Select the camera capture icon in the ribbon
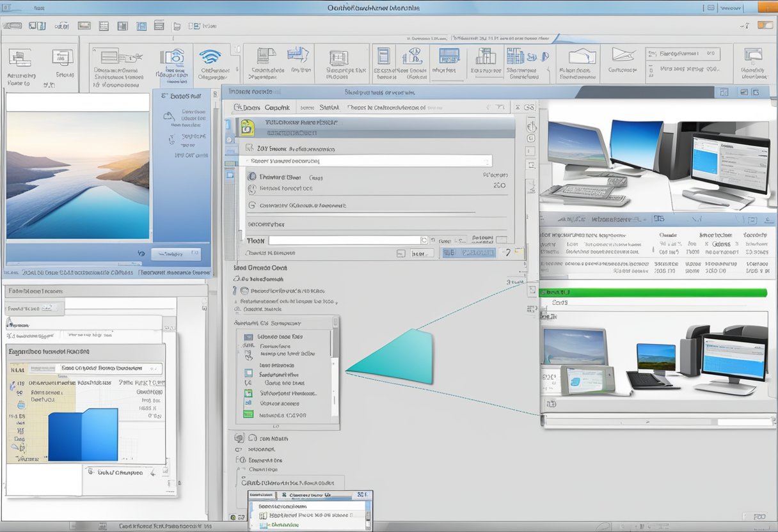 [171, 58]
